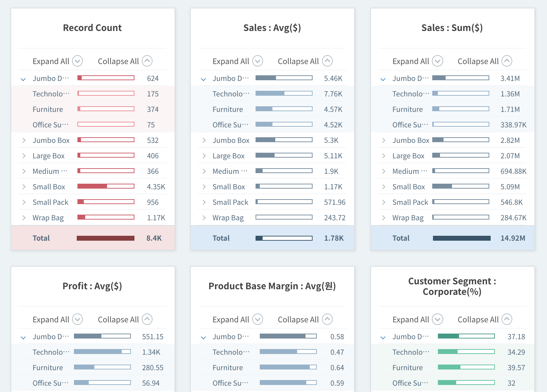Image resolution: width=547 pixels, height=392 pixels.
Task: Select the Small Pack row in Sales Sum
Action: [x=452, y=202]
